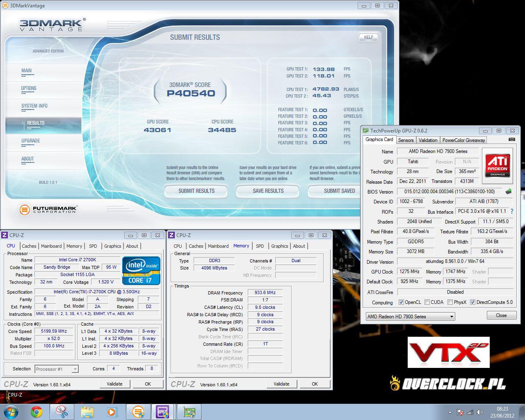This screenshot has height=420, width=525.
Task: Toggle the OpenCL checkbox
Action: [x=401, y=302]
